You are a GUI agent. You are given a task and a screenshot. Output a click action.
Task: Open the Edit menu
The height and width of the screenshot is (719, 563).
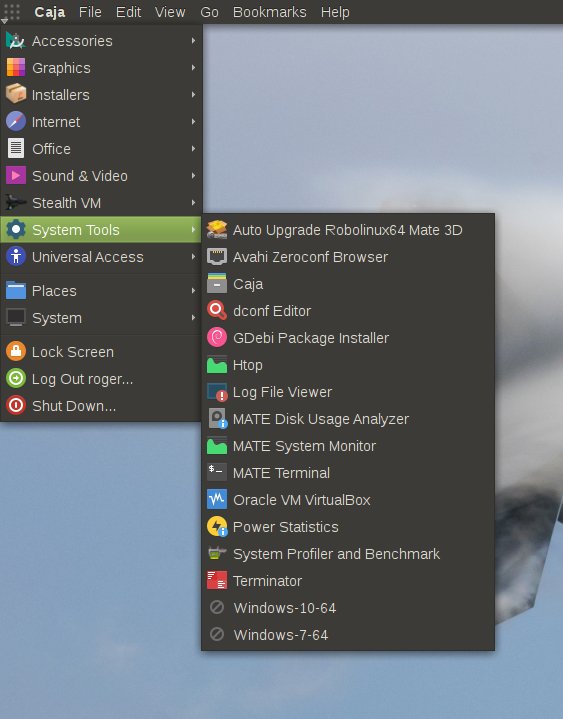click(x=128, y=12)
